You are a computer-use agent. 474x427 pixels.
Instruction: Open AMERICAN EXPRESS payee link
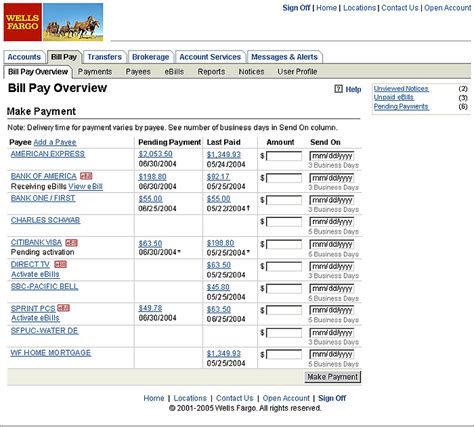pos(48,154)
